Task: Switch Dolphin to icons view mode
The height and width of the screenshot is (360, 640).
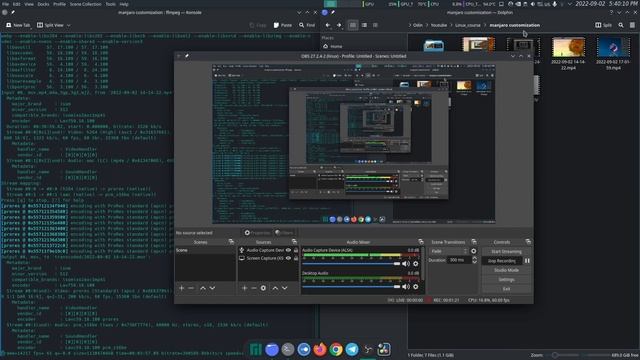Action: tap(353, 25)
